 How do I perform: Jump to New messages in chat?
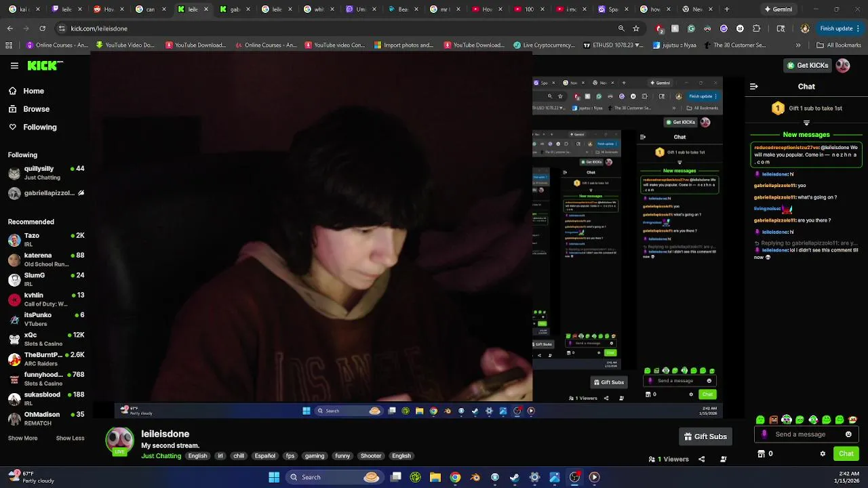806,134
